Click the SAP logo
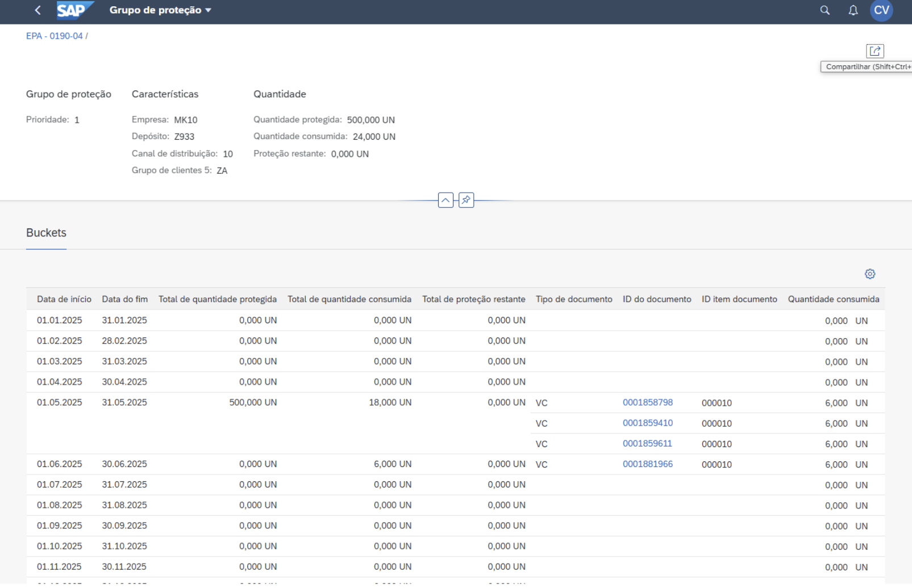 click(74, 10)
